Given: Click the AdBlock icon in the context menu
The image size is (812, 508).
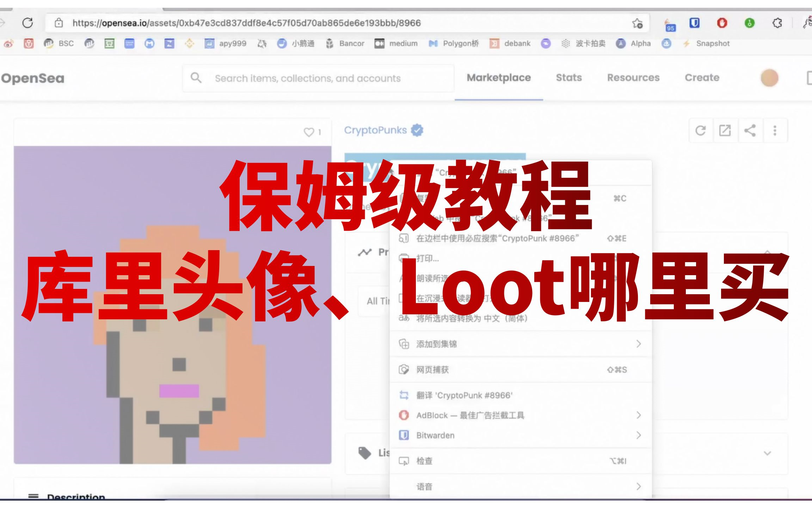Looking at the screenshot, I should [x=404, y=415].
